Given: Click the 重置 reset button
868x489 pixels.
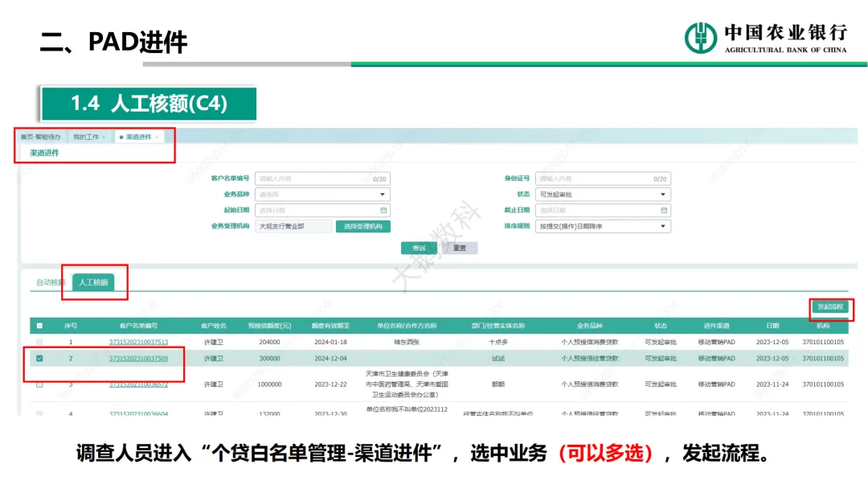Looking at the screenshot, I should (459, 248).
